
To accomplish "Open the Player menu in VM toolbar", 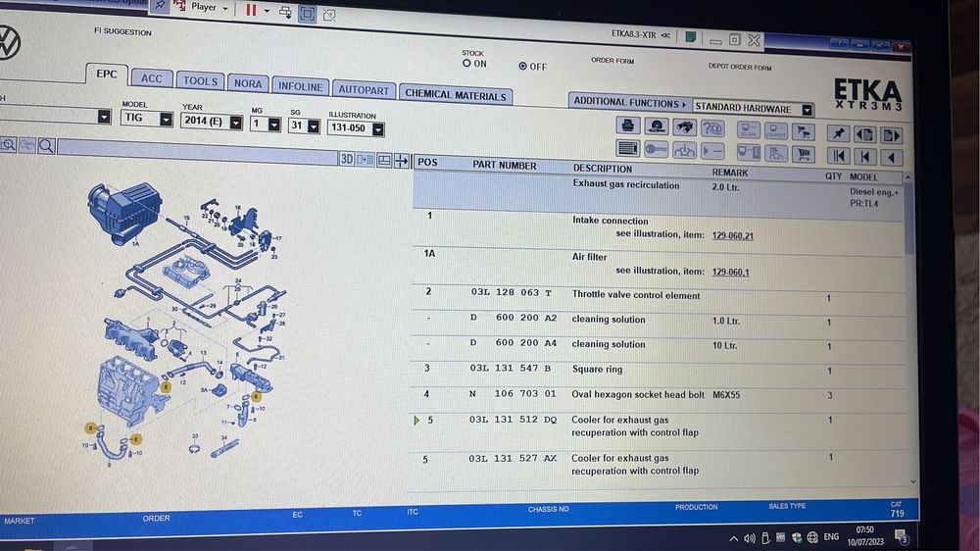I will click(209, 7).
